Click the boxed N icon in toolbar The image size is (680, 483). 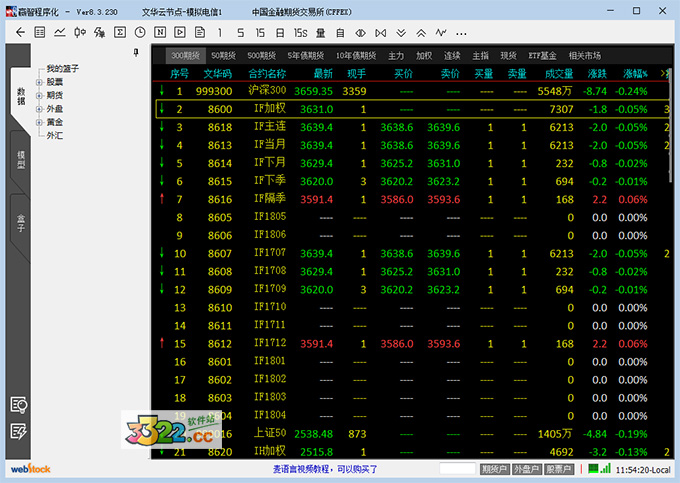pos(160,33)
